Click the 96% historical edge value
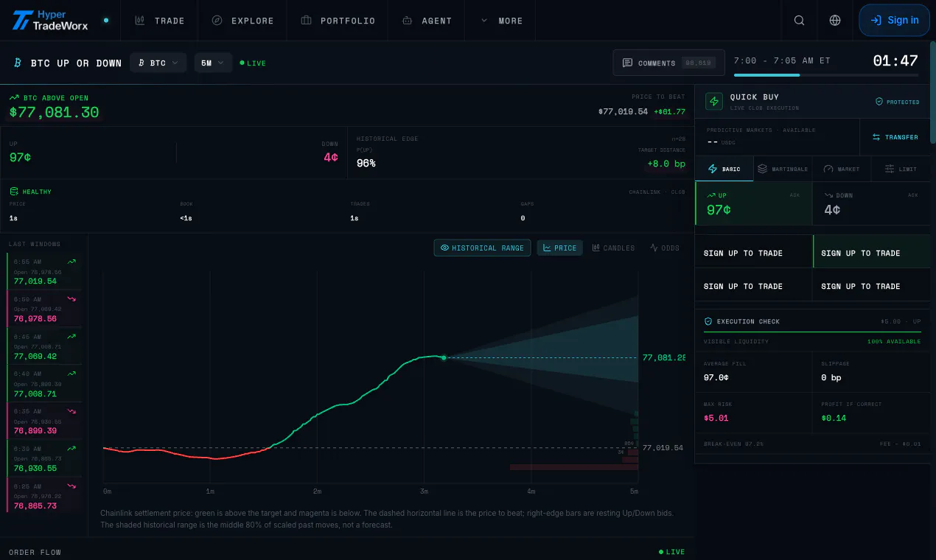This screenshot has height=560, width=936. click(x=366, y=163)
